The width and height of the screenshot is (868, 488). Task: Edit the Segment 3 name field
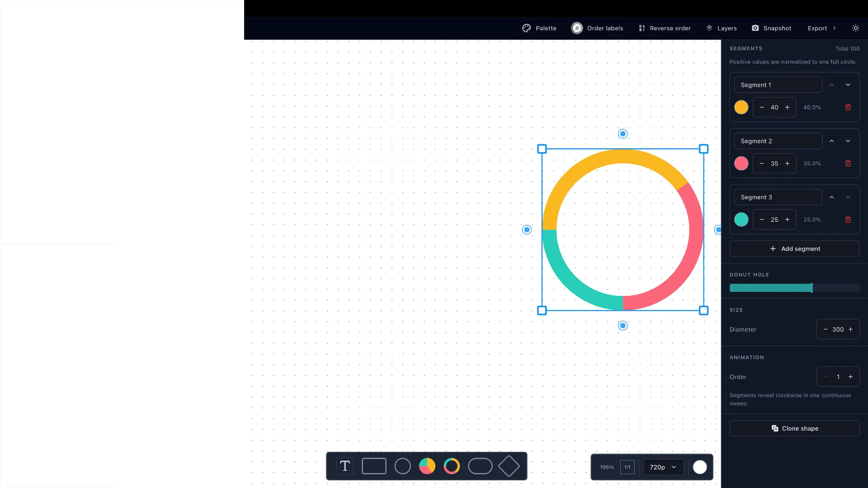[x=778, y=197]
